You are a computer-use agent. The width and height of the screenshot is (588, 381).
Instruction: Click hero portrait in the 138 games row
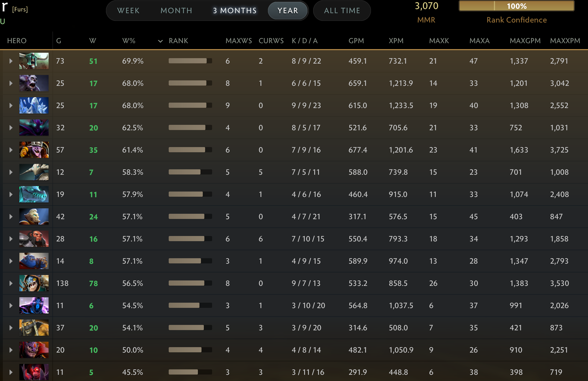click(34, 283)
